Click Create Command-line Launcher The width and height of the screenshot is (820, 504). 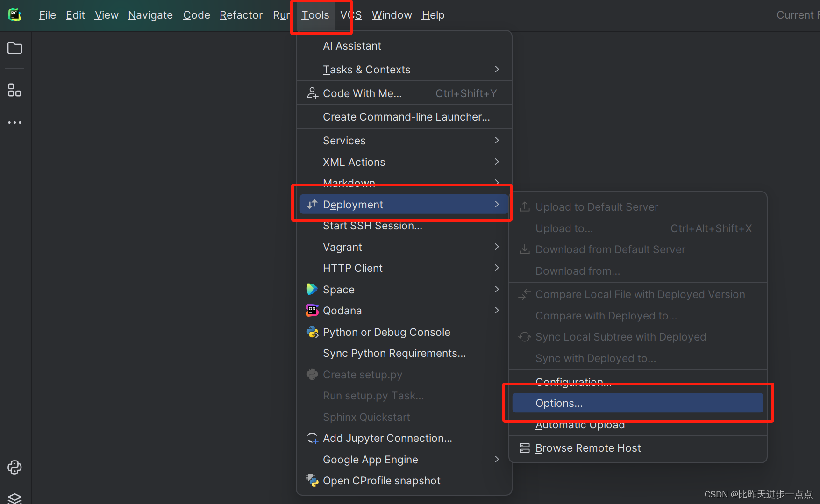406,116
